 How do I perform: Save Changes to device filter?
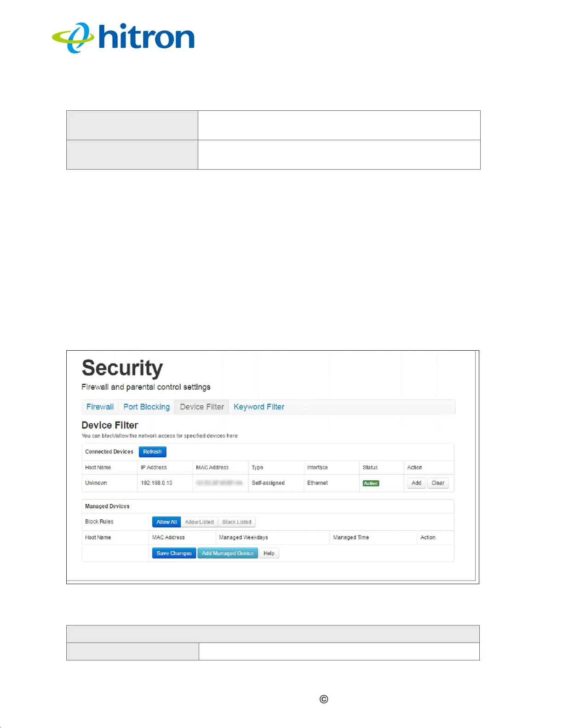[174, 553]
